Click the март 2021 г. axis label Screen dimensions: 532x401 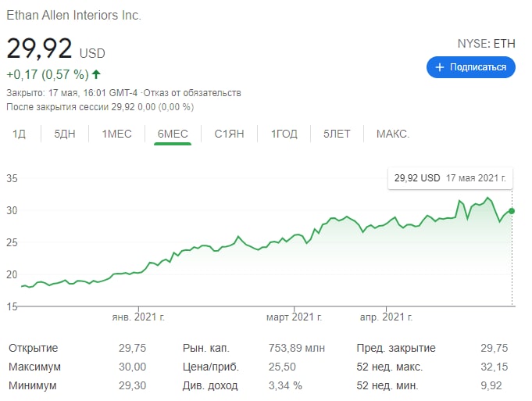click(x=294, y=317)
